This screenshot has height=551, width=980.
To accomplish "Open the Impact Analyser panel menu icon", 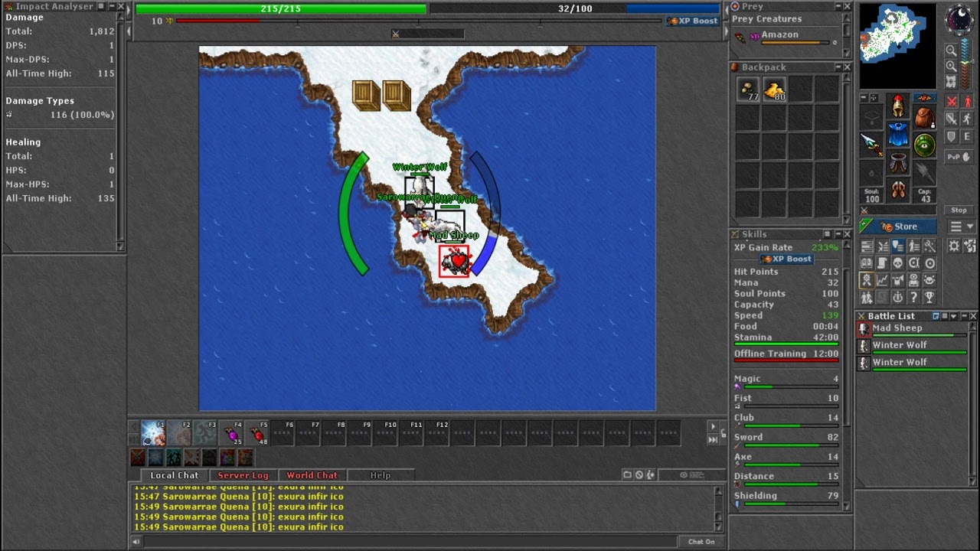I will (x=100, y=6).
